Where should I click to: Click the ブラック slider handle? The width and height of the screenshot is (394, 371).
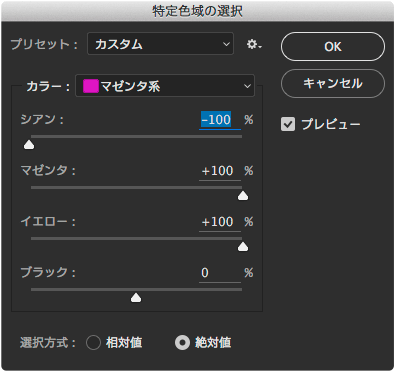[136, 298]
